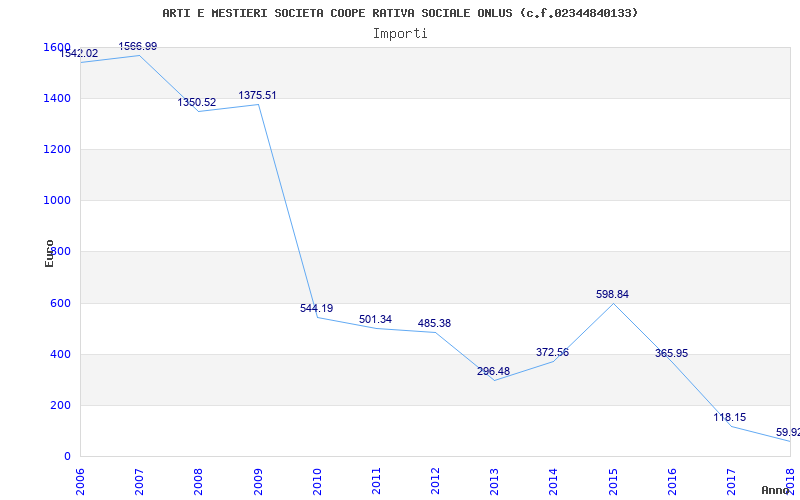Image resolution: width=800 pixels, height=500 pixels.
Task: Click the data label 372.56
Action: pyautogui.click(x=552, y=353)
